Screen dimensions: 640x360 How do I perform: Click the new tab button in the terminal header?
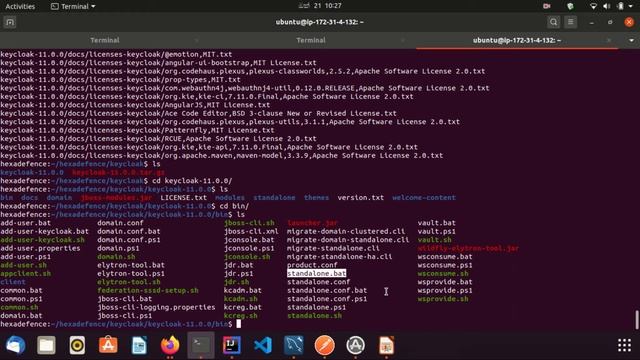[10, 22]
